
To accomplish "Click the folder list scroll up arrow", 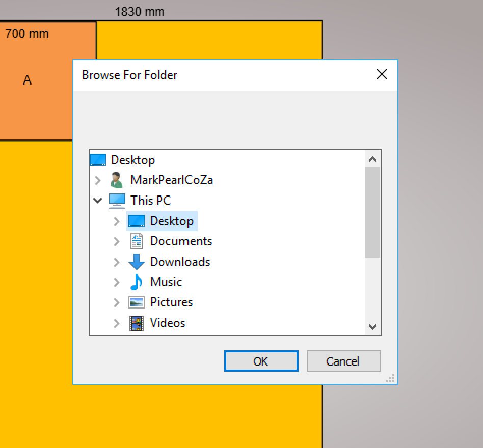I will (x=372, y=159).
